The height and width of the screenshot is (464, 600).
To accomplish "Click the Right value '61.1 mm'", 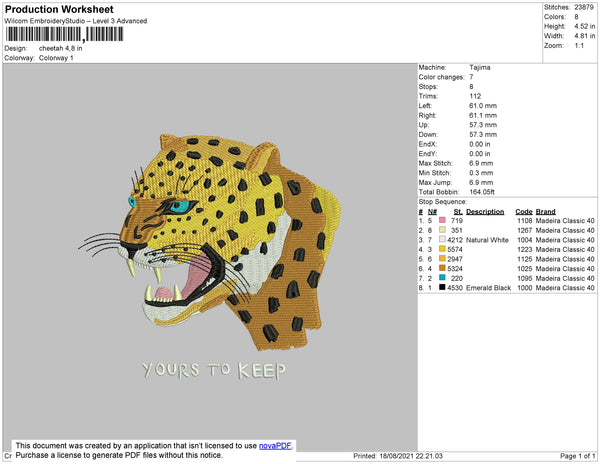I will pyautogui.click(x=483, y=115).
